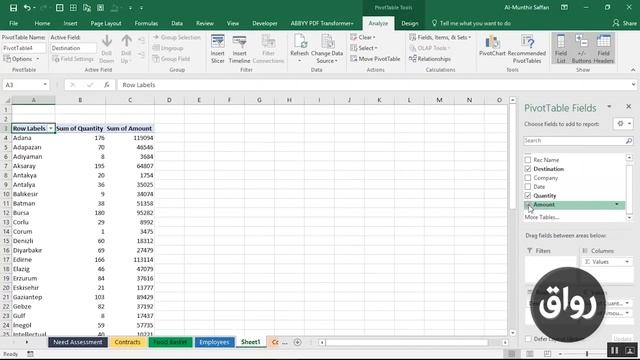This screenshot has width=640, height=360.
Task: Open the Food Basket sheet tab
Action: click(170, 342)
